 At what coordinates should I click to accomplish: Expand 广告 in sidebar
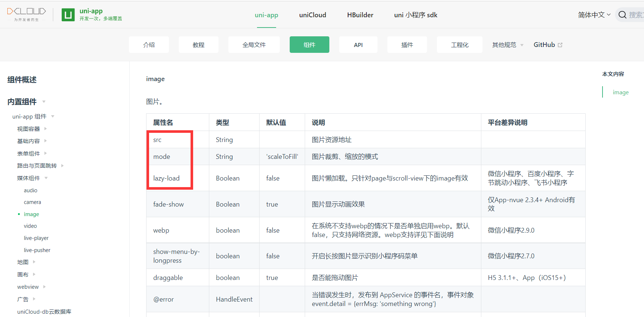(34, 299)
